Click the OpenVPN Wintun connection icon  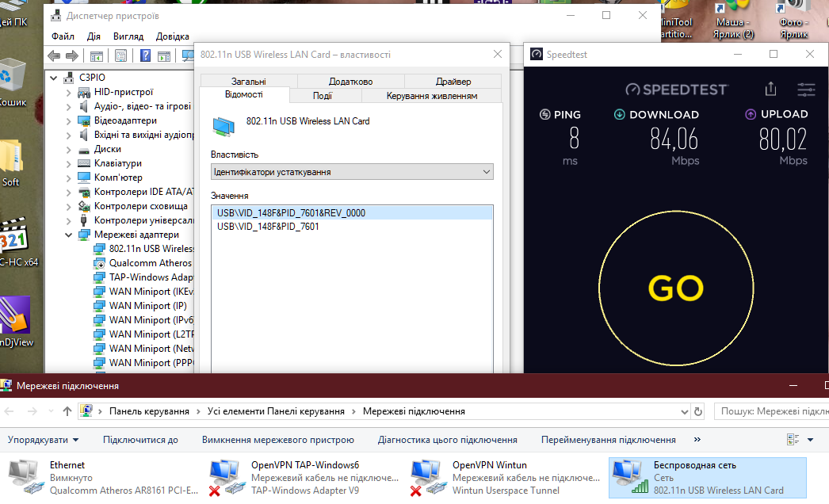coord(428,476)
